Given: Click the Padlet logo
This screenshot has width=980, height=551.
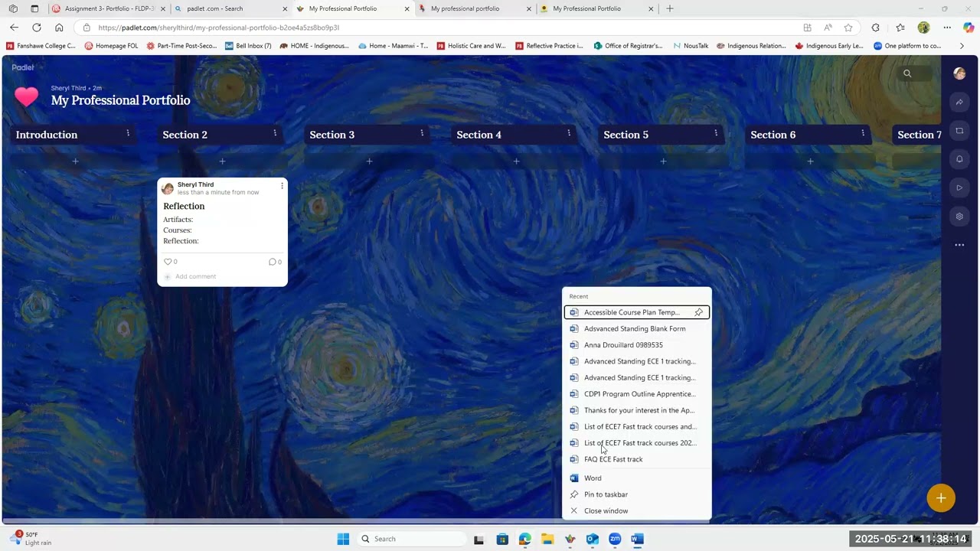Looking at the screenshot, I should pyautogui.click(x=23, y=67).
